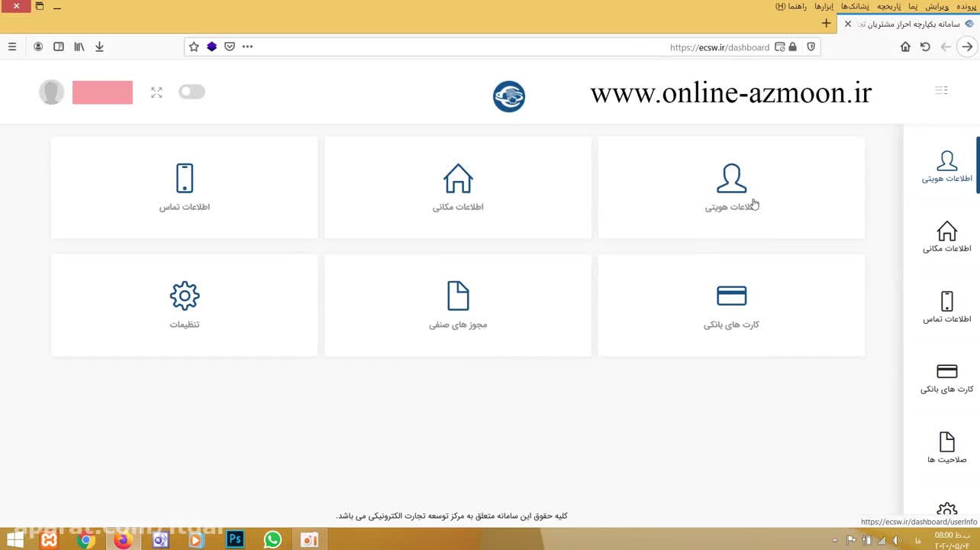Open the اطلاعات هویتی dashboard card
The height and width of the screenshot is (550, 980).
point(731,187)
